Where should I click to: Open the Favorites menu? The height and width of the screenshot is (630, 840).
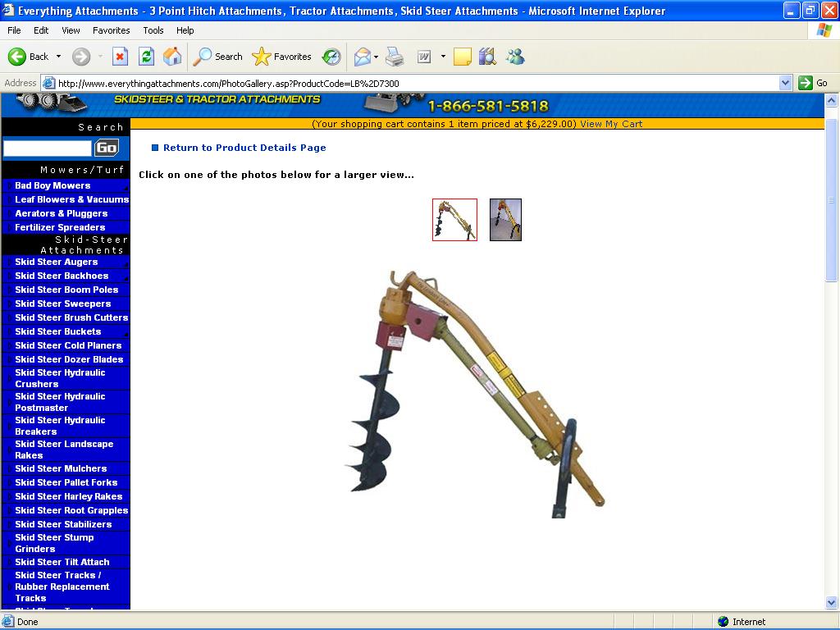coord(111,30)
